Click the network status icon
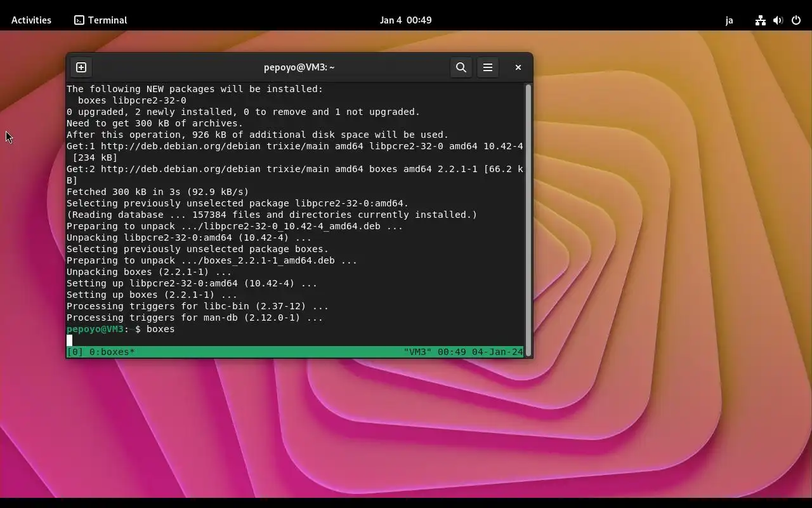The image size is (812, 508). pyautogui.click(x=760, y=20)
